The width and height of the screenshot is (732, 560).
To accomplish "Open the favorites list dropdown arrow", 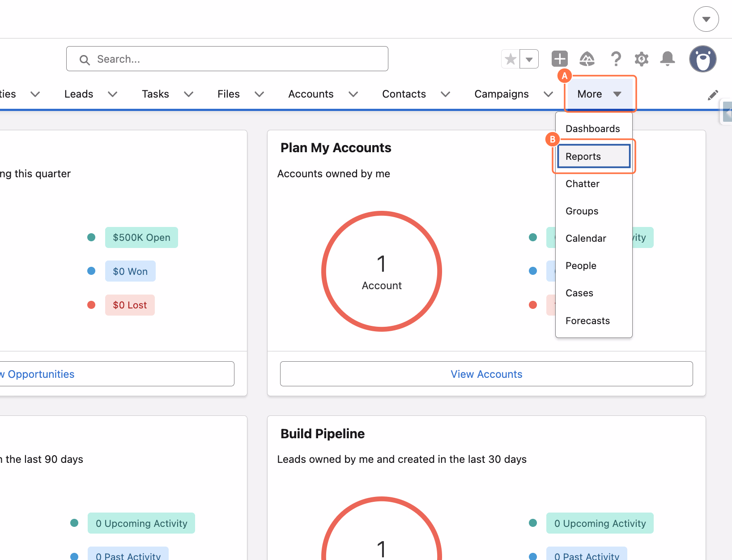I will (529, 59).
